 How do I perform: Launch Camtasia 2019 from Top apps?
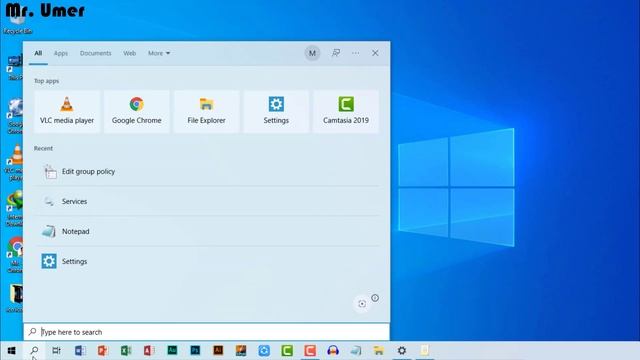346,111
